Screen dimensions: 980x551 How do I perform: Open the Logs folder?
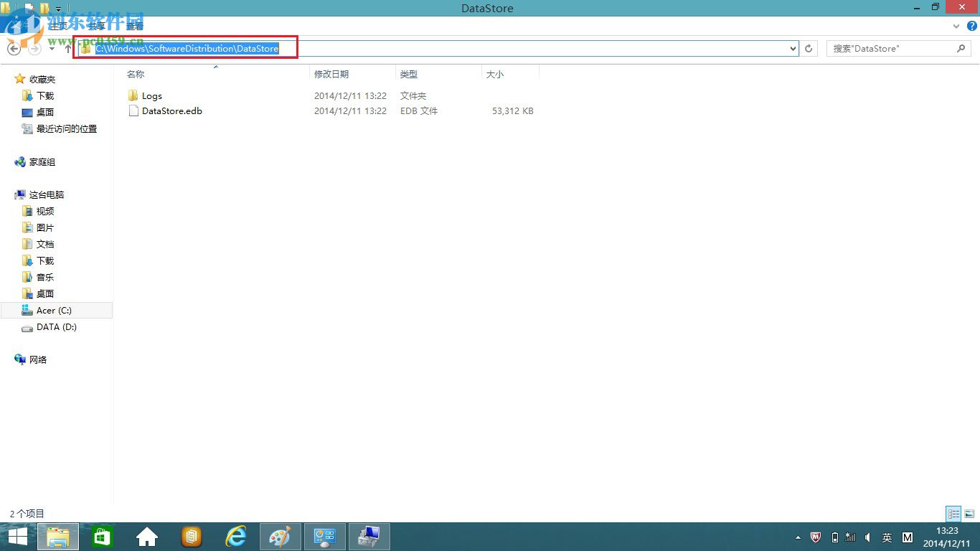coord(151,95)
